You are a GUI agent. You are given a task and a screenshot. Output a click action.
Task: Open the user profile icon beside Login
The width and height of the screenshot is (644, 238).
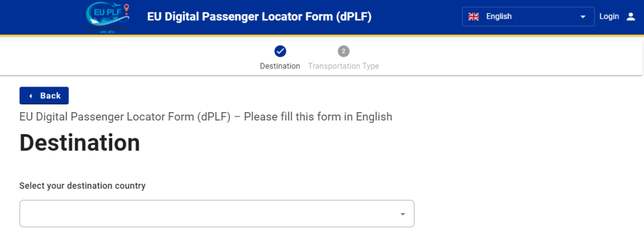630,17
